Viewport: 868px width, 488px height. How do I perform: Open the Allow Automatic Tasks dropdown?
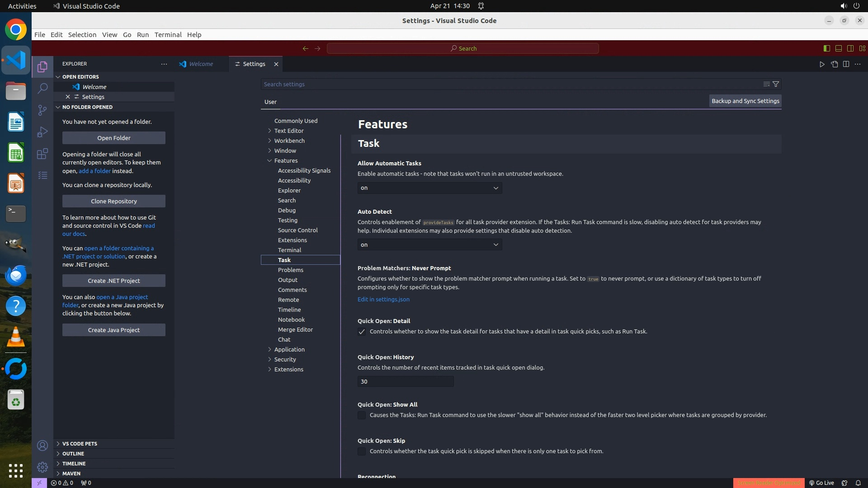429,188
